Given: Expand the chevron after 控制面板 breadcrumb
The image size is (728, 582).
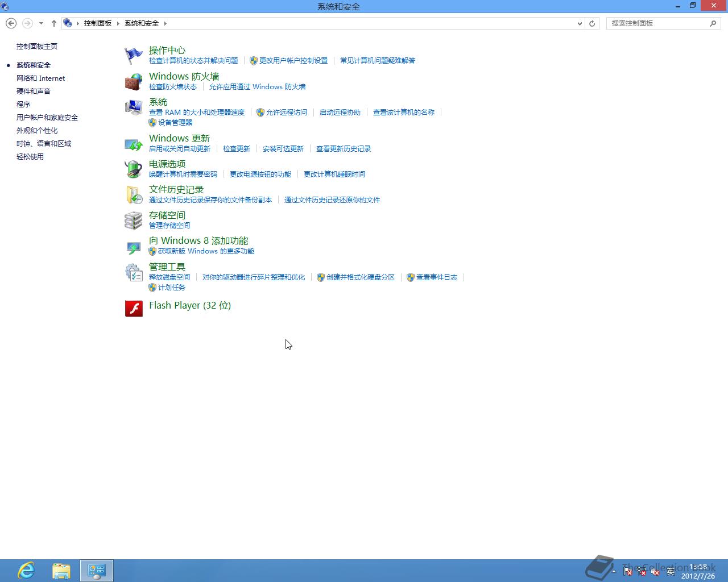Looking at the screenshot, I should pos(118,23).
